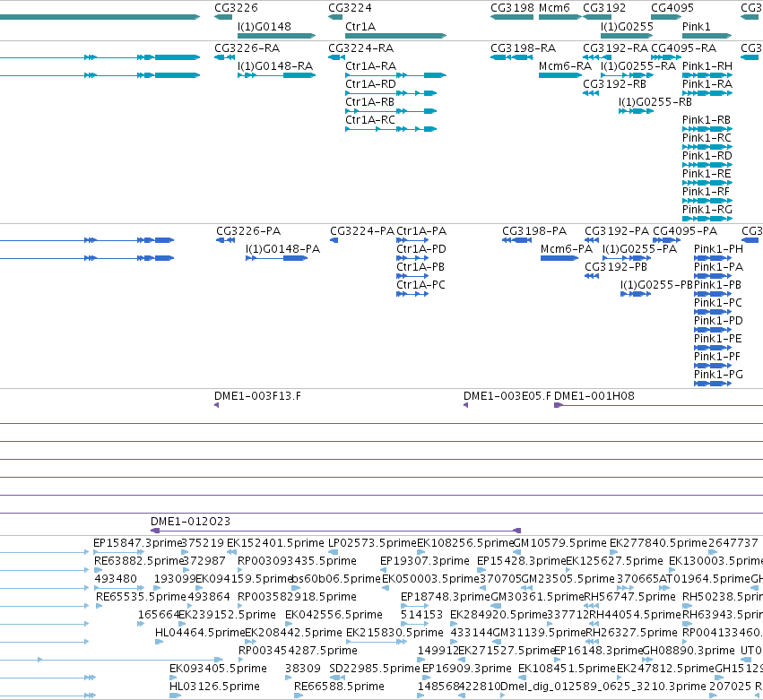763x700 pixels.
Task: Open protein Mcm6-PA
Action: 567,249
